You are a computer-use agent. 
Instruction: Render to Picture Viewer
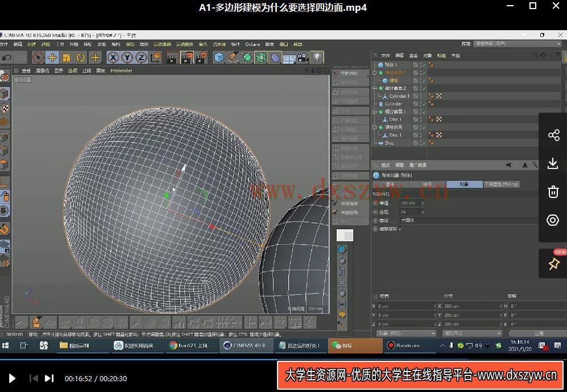tap(187, 57)
